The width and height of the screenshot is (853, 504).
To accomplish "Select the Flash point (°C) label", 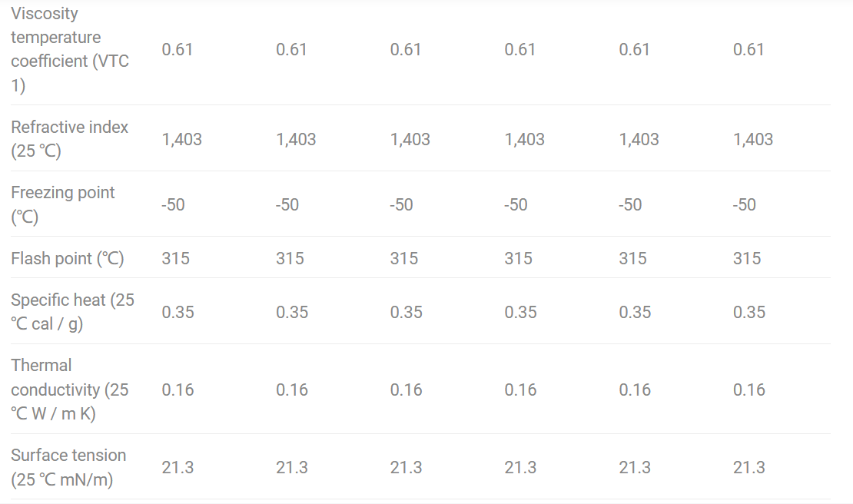I will pyautogui.click(x=68, y=258).
